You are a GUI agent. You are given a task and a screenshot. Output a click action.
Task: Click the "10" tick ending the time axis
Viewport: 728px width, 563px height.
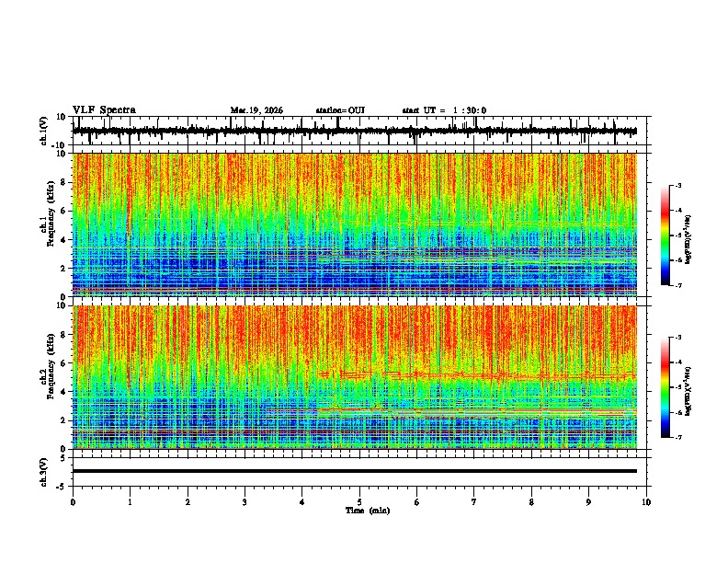pos(646,502)
